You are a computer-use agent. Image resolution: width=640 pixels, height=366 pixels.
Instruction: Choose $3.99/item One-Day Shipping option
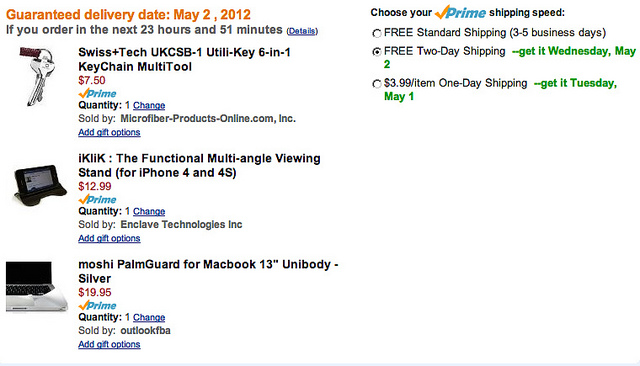pyautogui.click(x=377, y=84)
